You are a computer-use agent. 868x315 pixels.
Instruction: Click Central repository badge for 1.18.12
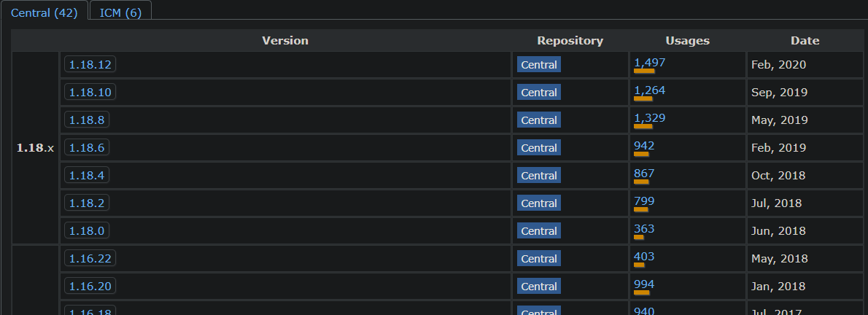(x=538, y=64)
